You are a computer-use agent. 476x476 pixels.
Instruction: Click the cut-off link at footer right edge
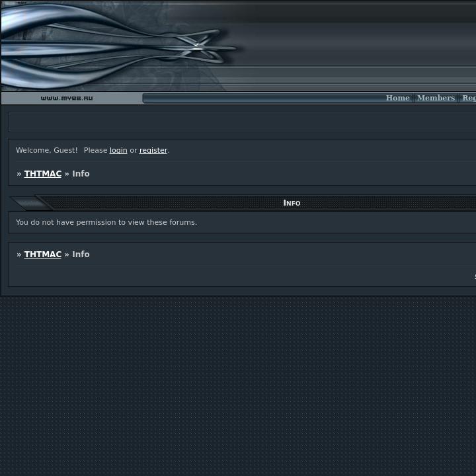pos(474,276)
